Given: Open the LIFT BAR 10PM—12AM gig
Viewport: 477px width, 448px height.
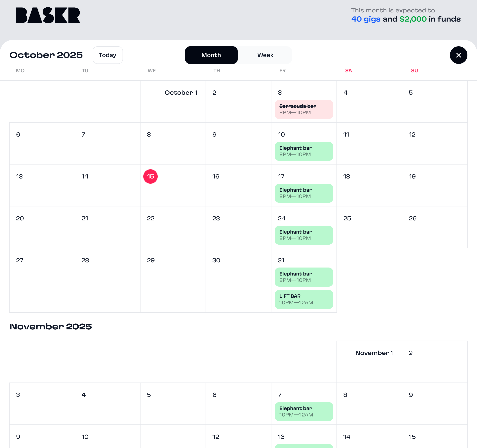Looking at the screenshot, I should point(304,299).
